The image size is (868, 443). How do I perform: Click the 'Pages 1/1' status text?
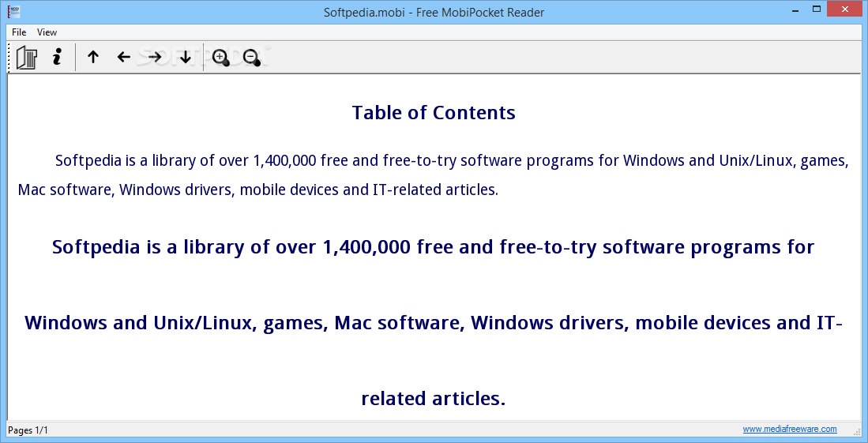click(28, 430)
